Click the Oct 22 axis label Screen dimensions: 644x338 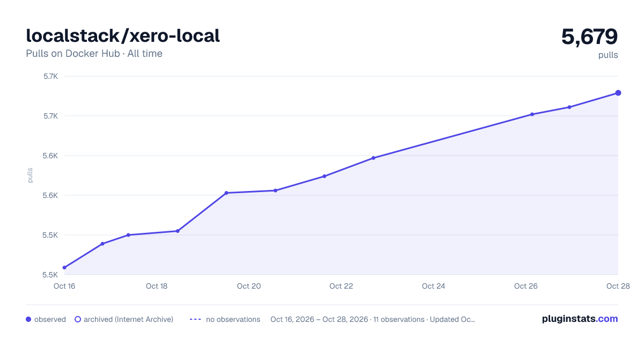pos(341,286)
